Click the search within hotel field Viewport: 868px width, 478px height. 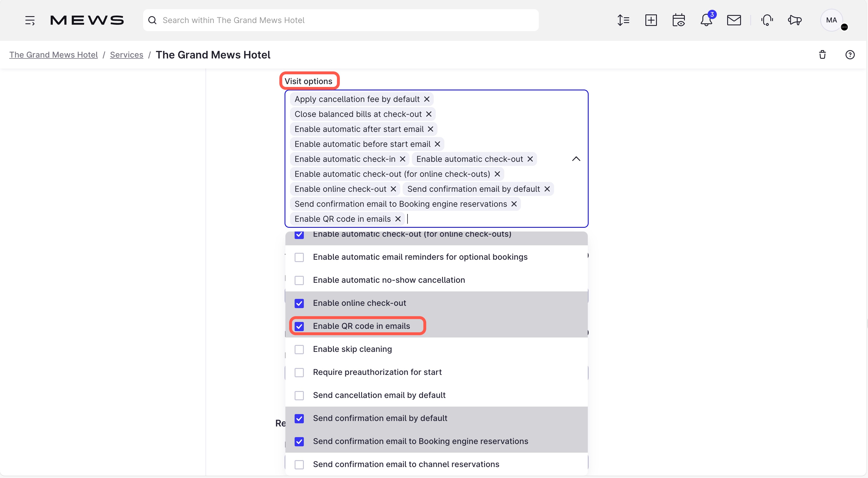(x=340, y=20)
